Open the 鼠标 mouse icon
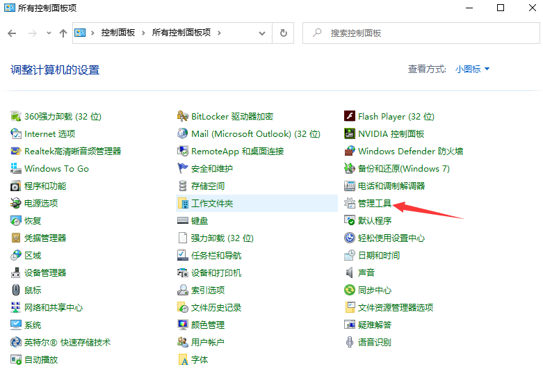 coord(16,291)
